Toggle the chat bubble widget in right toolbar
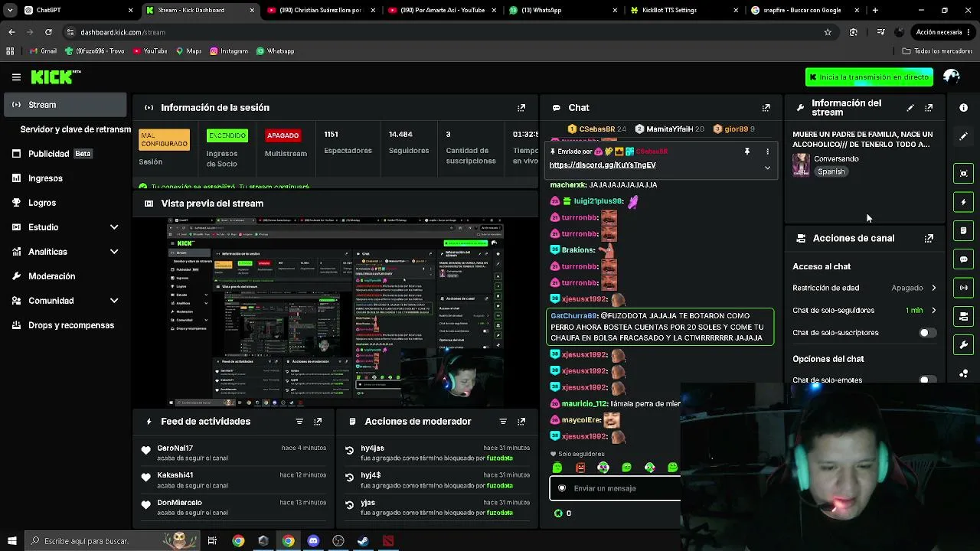Screen dimensions: 980x551 pyautogui.click(x=963, y=259)
